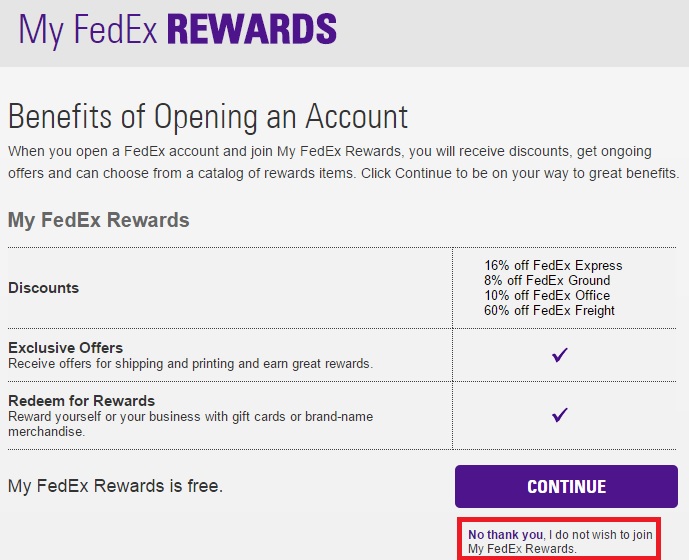
Task: Click the Exclusive Offers row title
Action: point(65,348)
